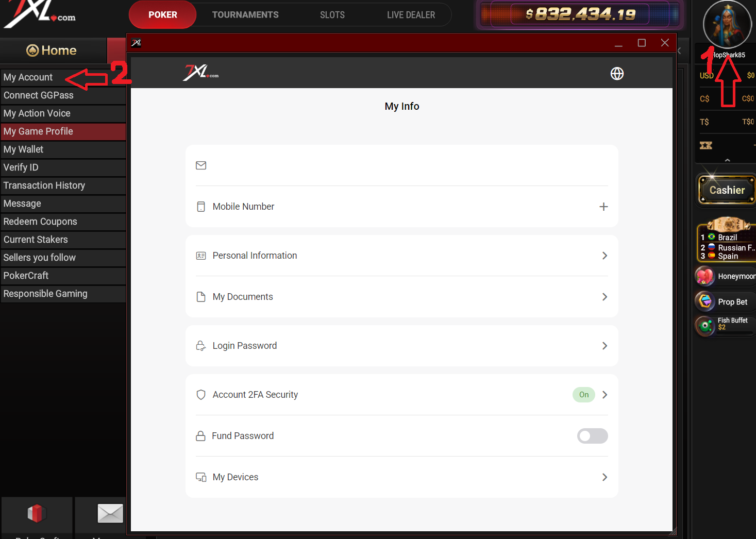Click the 7XL.com logo at top left
756x539 pixels.
39,14
